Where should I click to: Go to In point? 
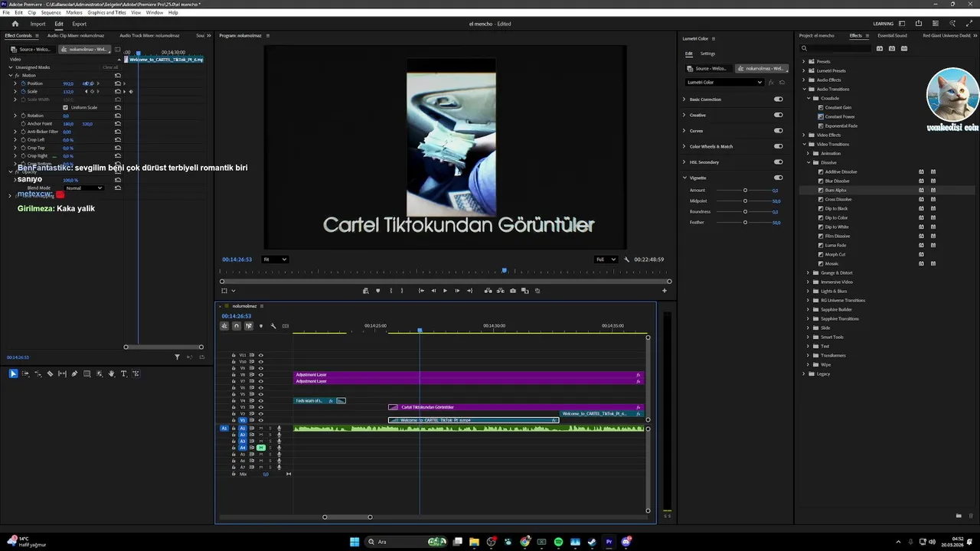(x=421, y=291)
